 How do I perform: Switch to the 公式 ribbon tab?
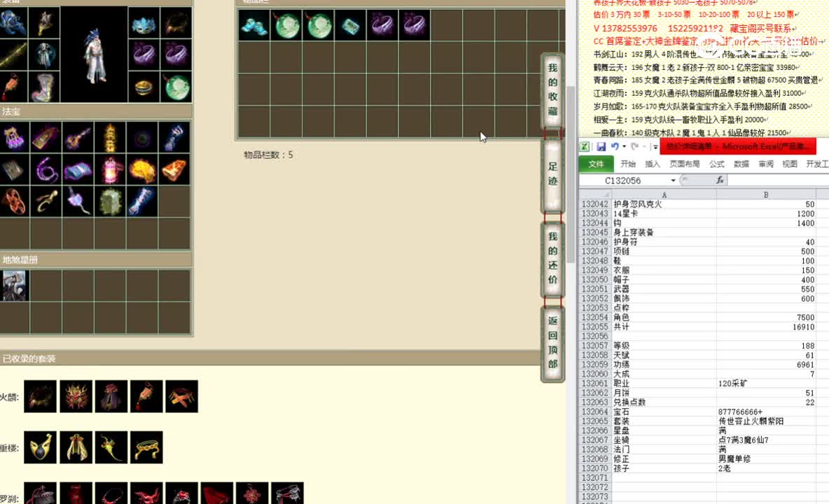click(x=716, y=164)
